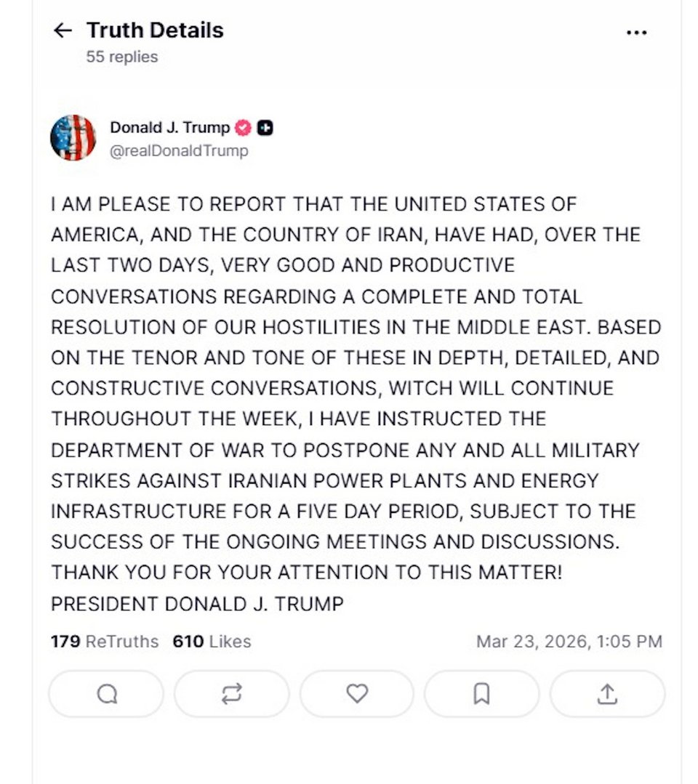698x784 pixels.
Task: Click the 55 replies count
Action: (x=121, y=57)
